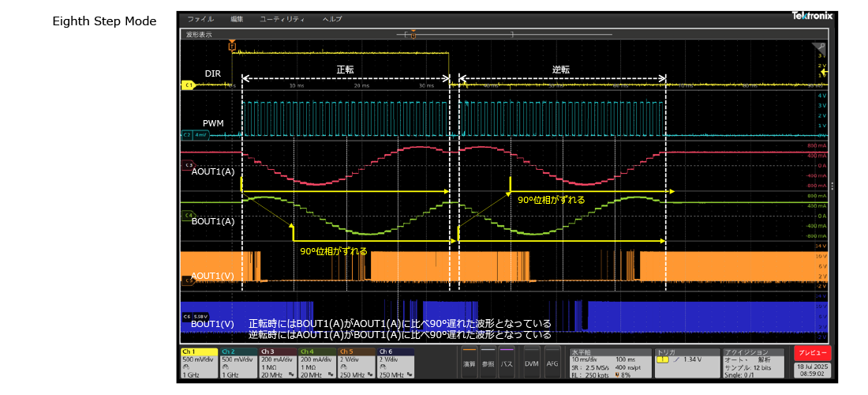
Task: Add a math waveform with 演算 button
Action: 469,363
